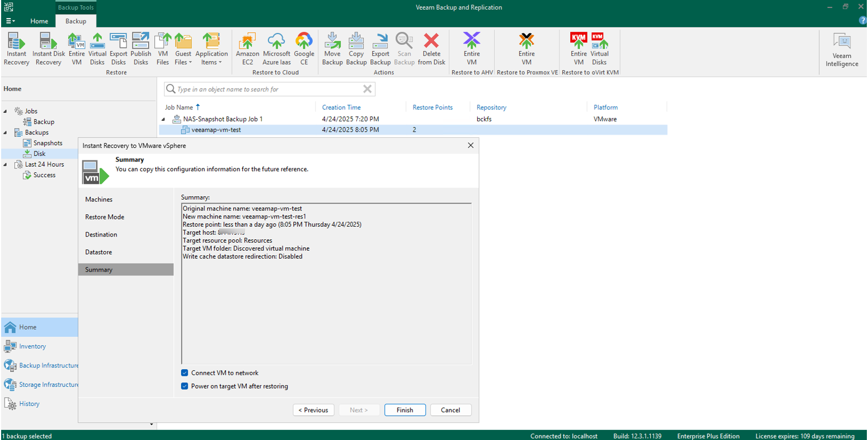The height and width of the screenshot is (440, 868).
Task: Switch to the Backup ribbon tab
Action: pos(76,21)
